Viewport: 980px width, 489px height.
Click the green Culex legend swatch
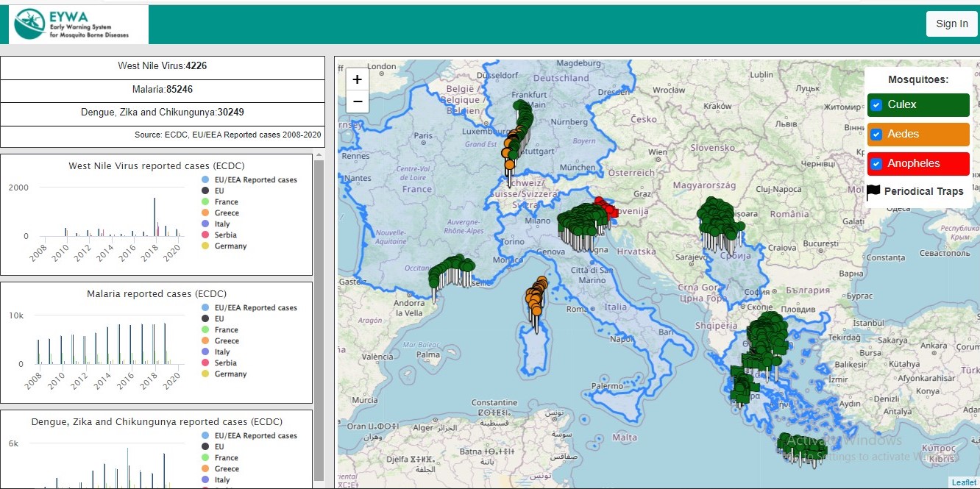tap(918, 104)
